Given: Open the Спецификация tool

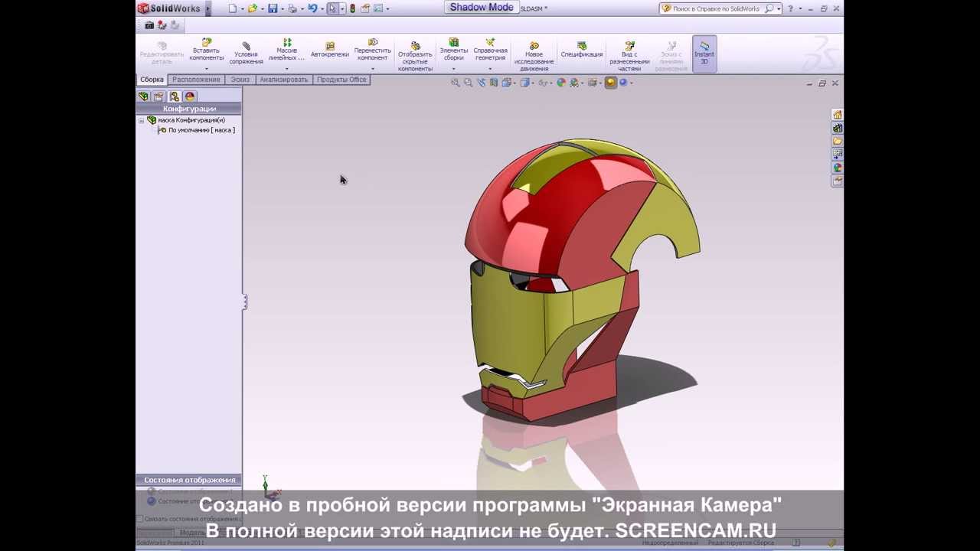Looking at the screenshot, I should [582, 51].
